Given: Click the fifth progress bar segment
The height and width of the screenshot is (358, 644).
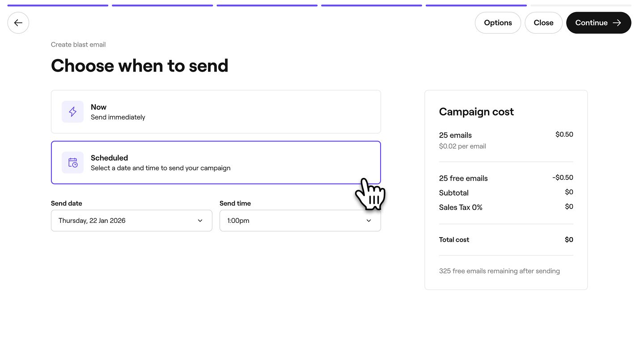Looking at the screenshot, I should pyautogui.click(x=476, y=5).
